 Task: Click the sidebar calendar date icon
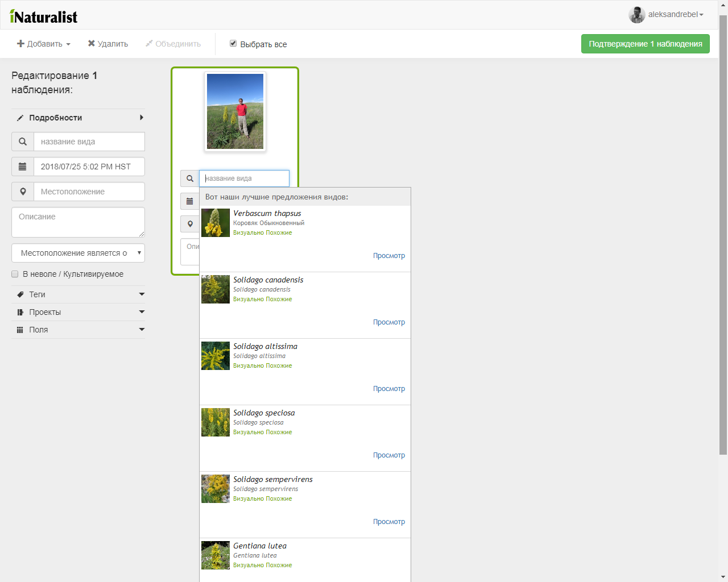[x=23, y=167]
